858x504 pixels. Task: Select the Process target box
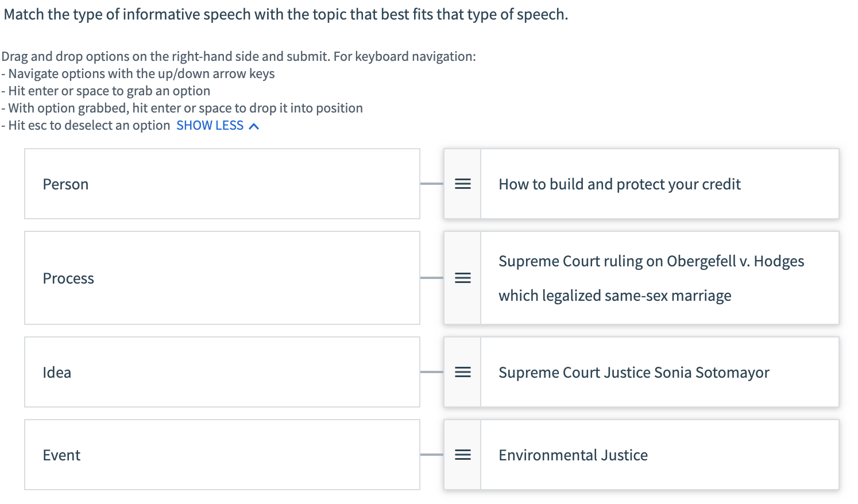pos(222,278)
